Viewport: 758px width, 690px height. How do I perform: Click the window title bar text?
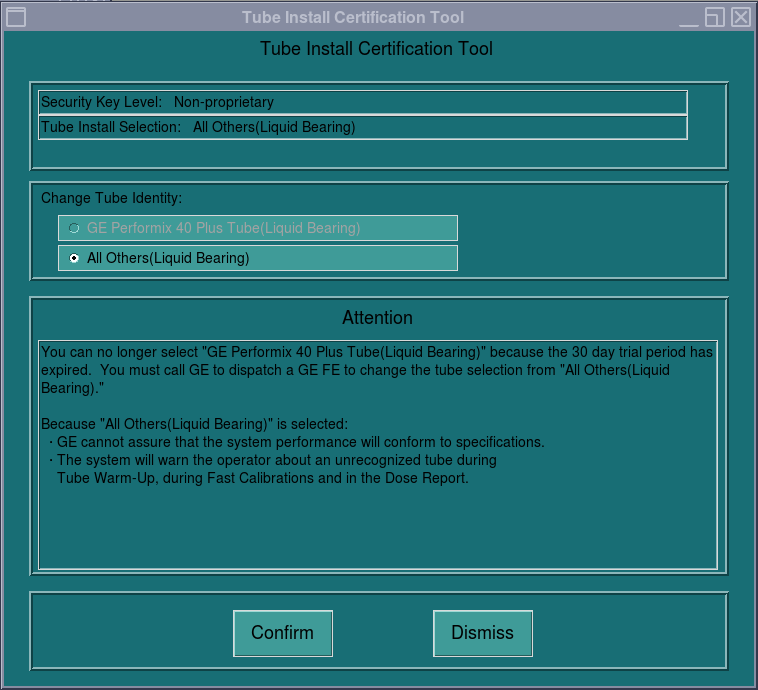pyautogui.click(x=353, y=17)
